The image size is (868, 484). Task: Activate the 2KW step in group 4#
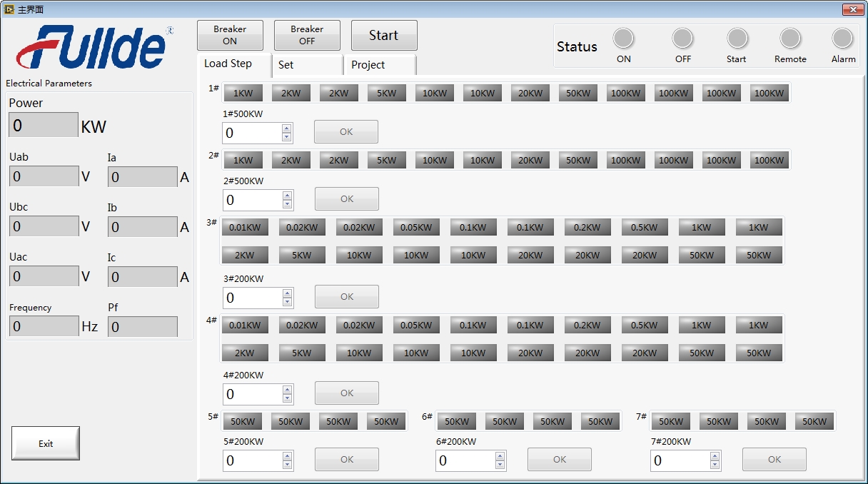point(245,353)
